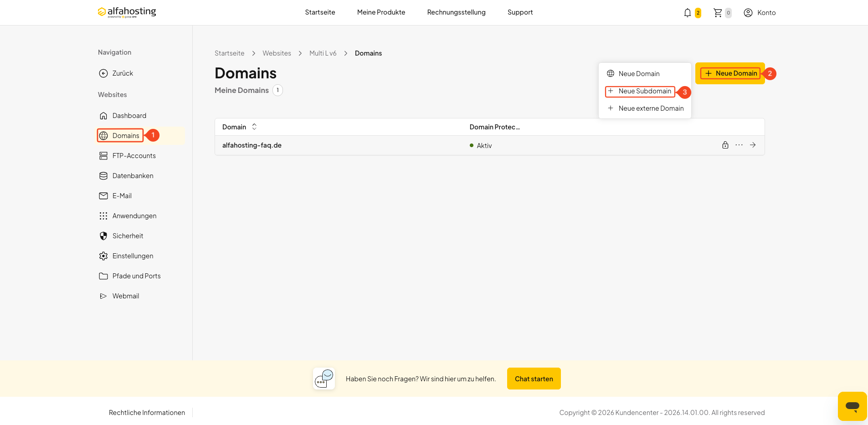Click the Webmail send icon

tap(103, 296)
